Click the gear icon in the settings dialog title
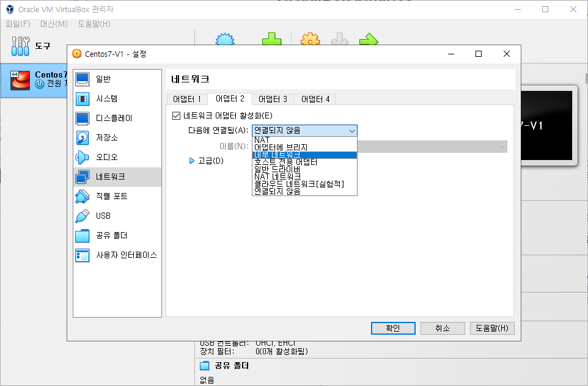This screenshot has height=386, width=588. pyautogui.click(x=77, y=54)
